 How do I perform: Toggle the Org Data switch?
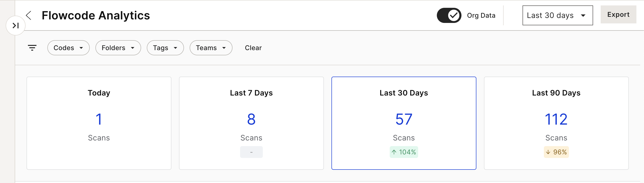click(449, 15)
